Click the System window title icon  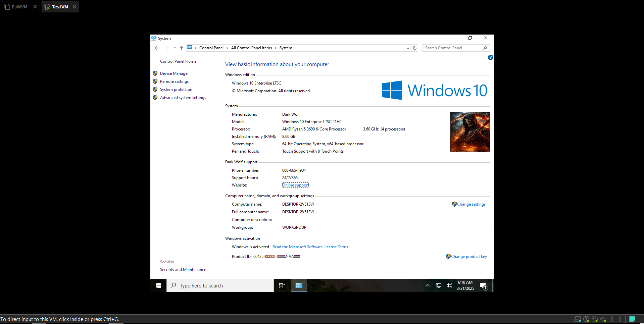point(154,38)
